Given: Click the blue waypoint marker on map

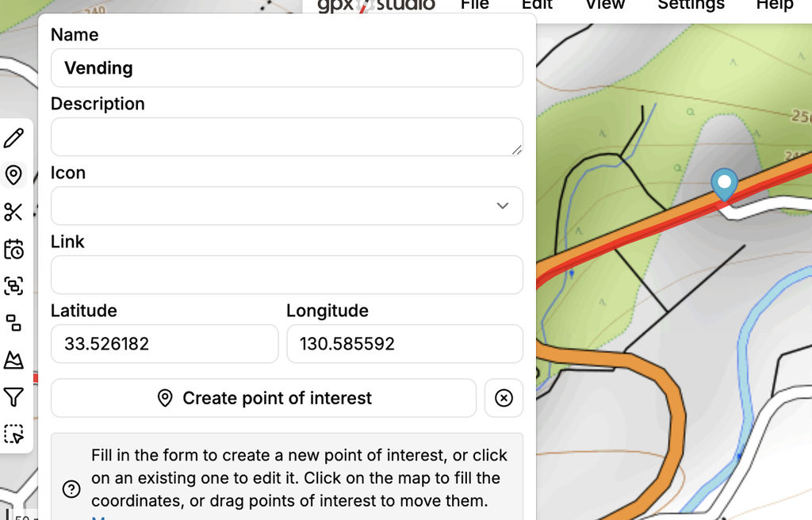Looking at the screenshot, I should point(724,185).
